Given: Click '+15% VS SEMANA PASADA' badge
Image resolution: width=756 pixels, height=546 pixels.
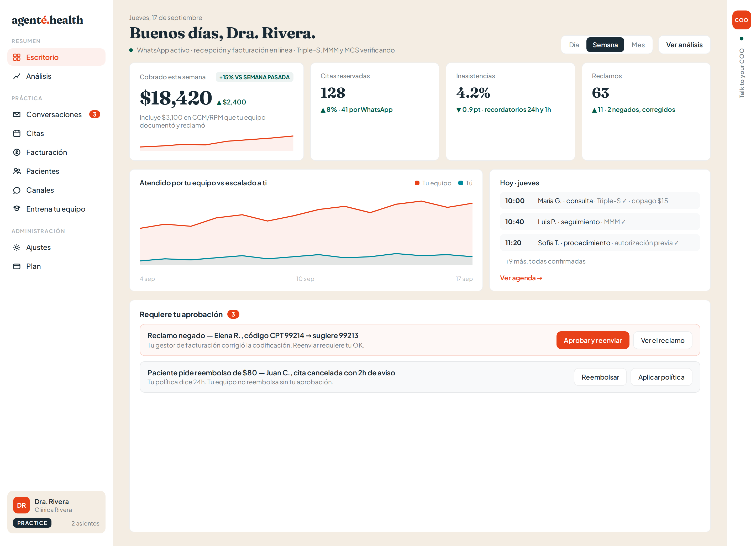Looking at the screenshot, I should pyautogui.click(x=254, y=77).
